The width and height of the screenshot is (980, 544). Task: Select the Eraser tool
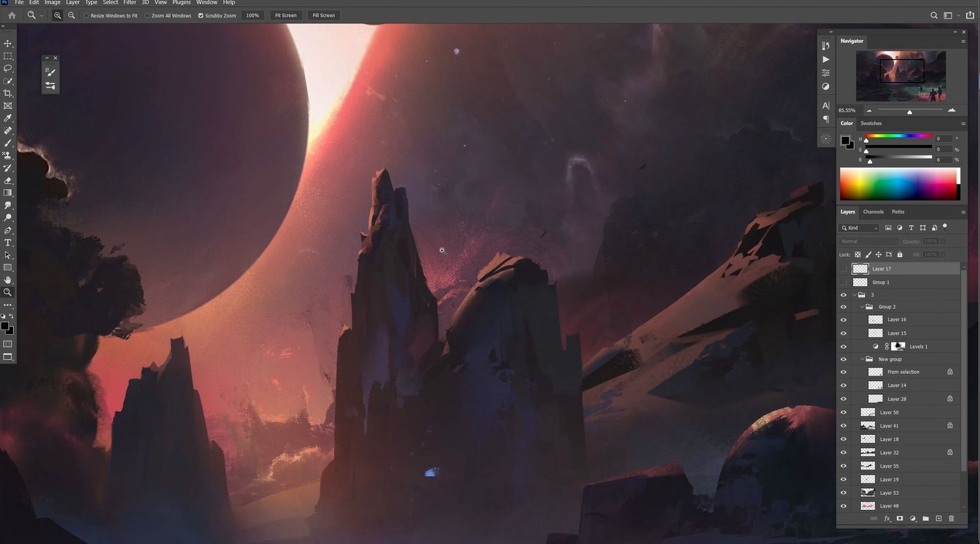[x=8, y=180]
